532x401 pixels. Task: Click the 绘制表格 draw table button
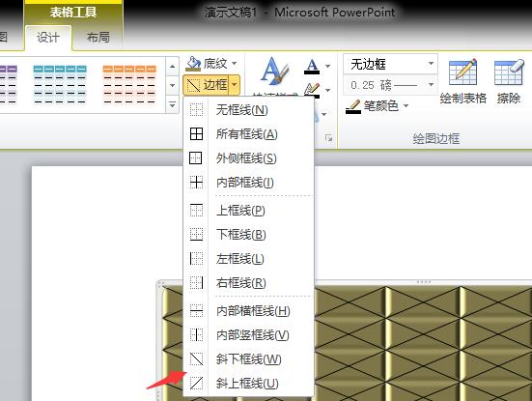(x=463, y=81)
